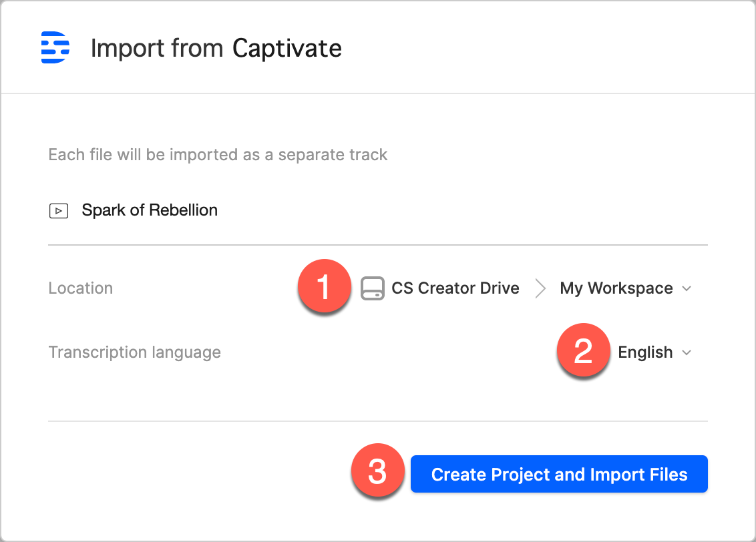Click the right chevron separator after CS Creator Drive
The image size is (756, 542).
click(x=540, y=288)
